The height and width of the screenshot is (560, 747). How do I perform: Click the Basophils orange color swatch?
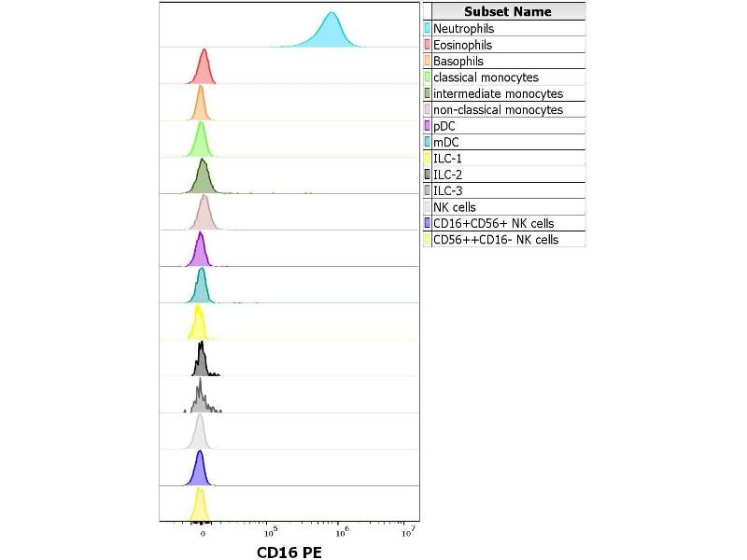428,61
